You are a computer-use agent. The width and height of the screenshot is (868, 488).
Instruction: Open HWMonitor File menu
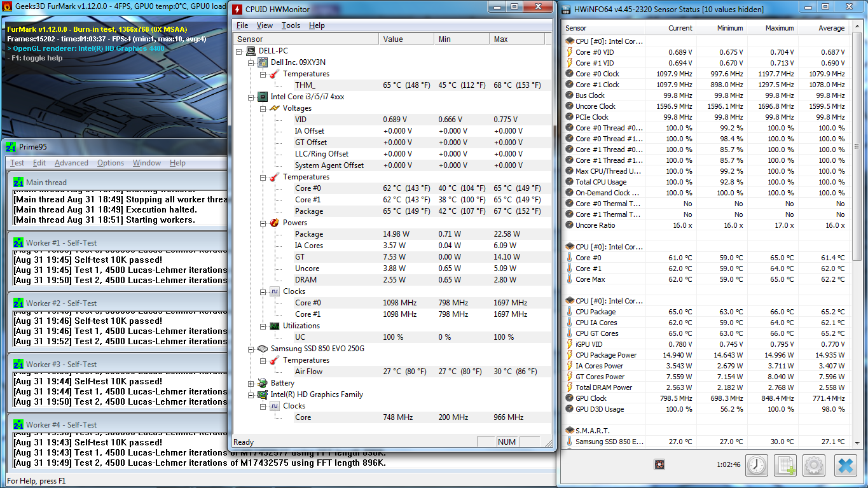click(242, 25)
